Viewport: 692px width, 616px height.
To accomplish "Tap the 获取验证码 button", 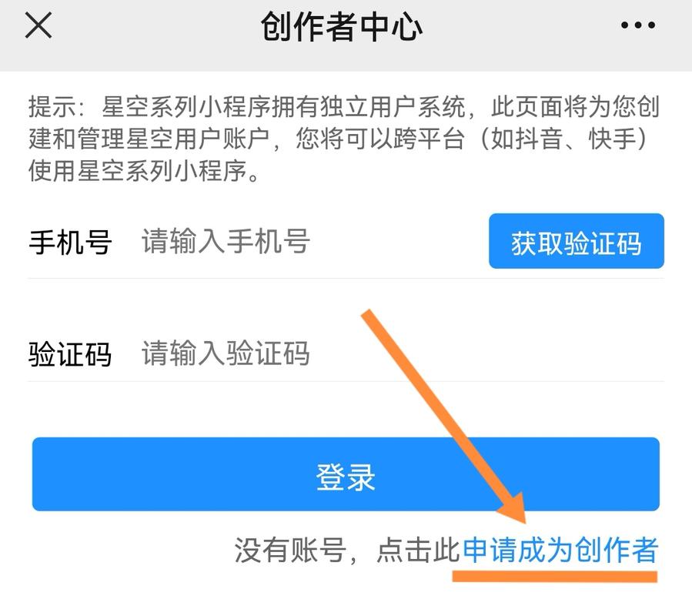I will 577,241.
